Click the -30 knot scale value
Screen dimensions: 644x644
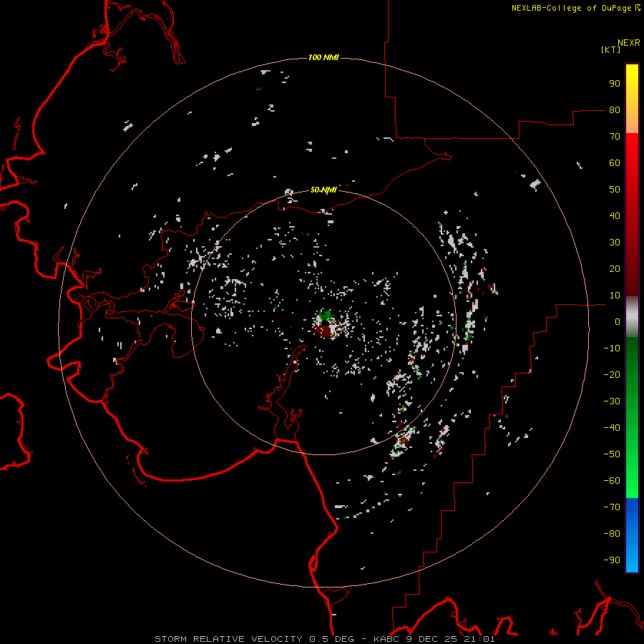[612, 401]
